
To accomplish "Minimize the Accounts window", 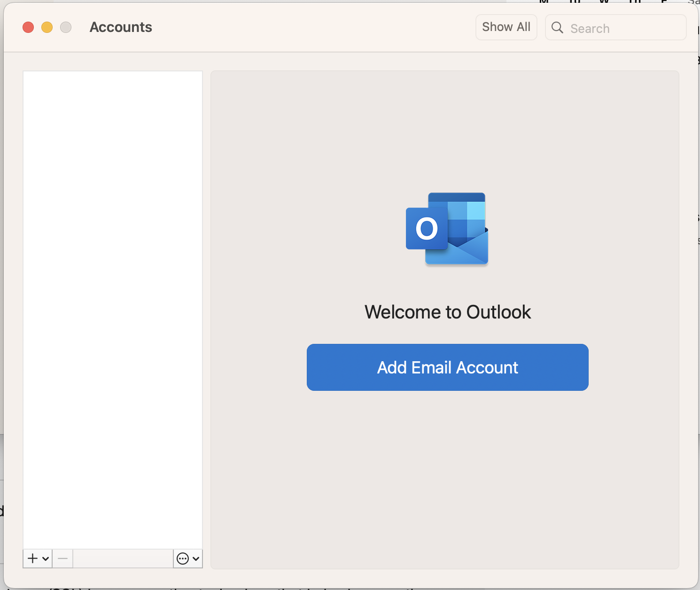I will point(47,27).
